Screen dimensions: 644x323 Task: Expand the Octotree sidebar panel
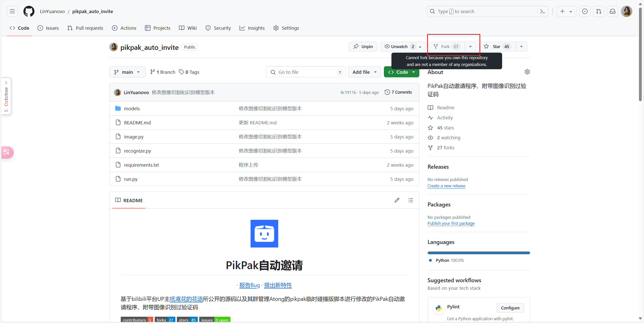pos(6,83)
